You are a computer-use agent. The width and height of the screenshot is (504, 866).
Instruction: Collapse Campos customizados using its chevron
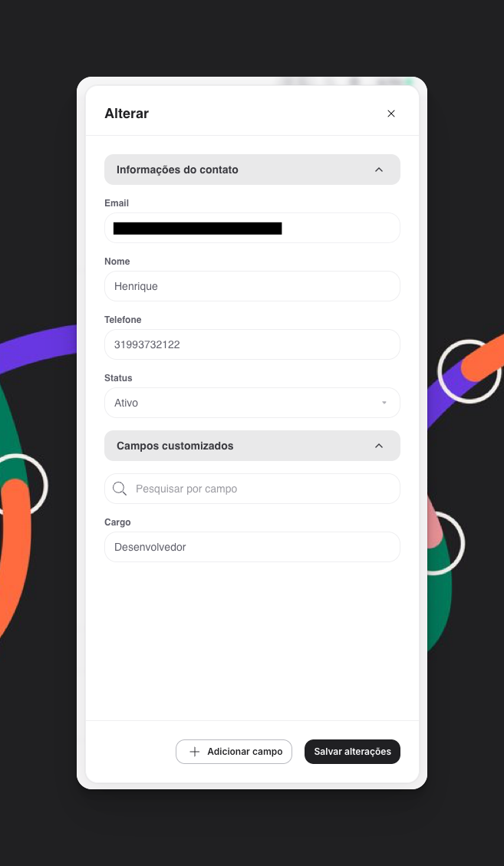click(x=378, y=446)
